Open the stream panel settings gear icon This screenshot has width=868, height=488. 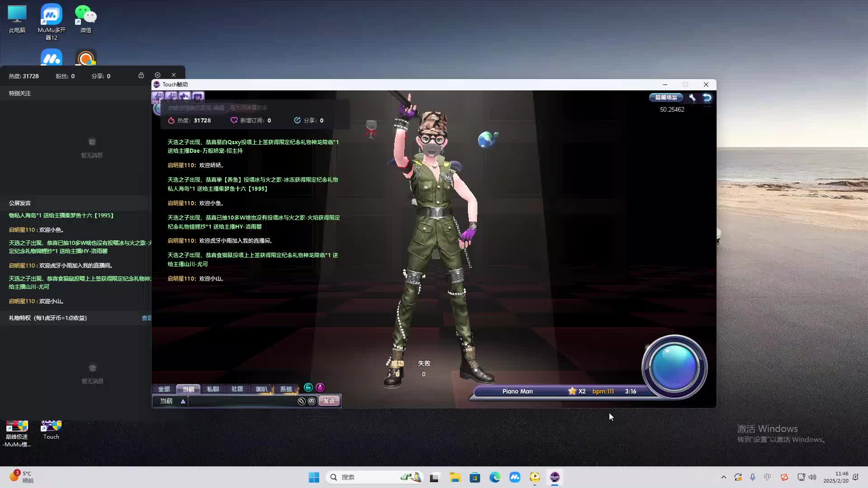click(157, 75)
